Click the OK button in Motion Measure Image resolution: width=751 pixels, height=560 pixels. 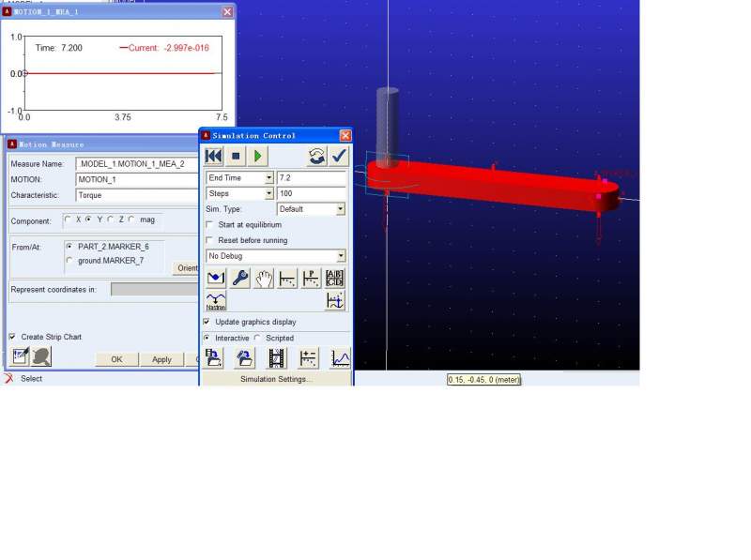tap(116, 359)
